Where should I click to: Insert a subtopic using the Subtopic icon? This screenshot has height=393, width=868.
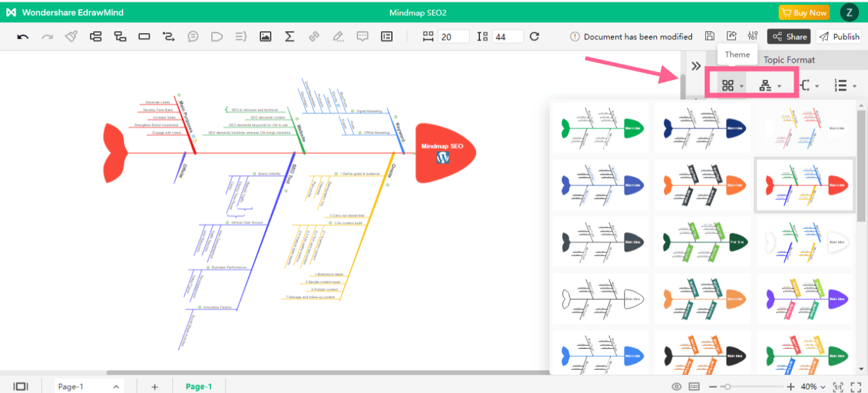tap(120, 37)
